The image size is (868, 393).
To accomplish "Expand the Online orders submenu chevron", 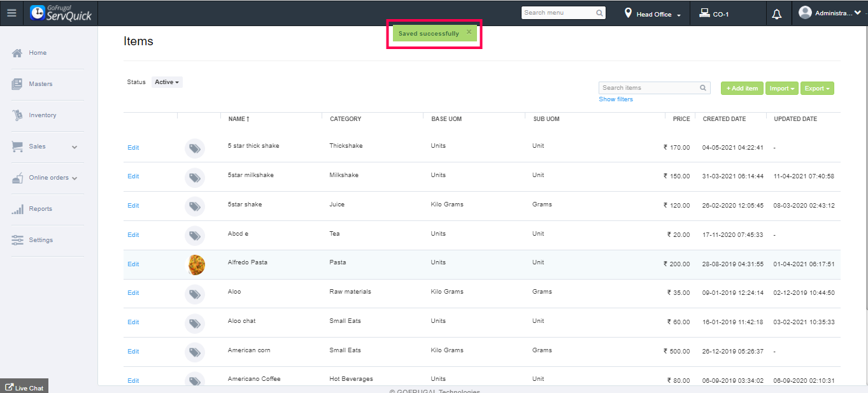I will (75, 178).
